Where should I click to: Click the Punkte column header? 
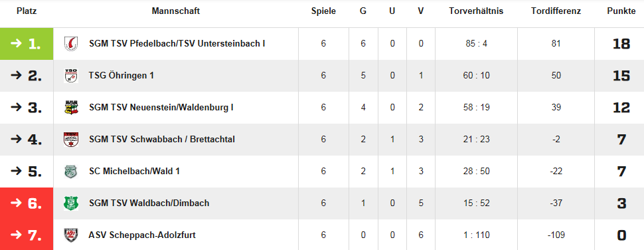tap(621, 11)
